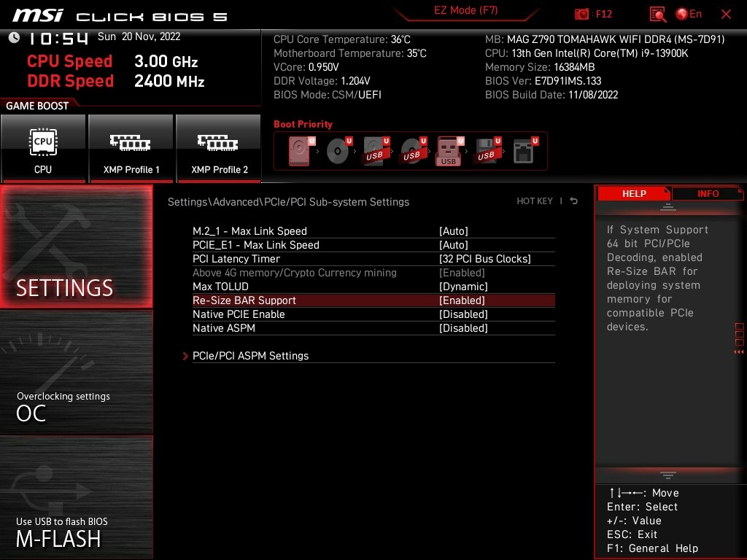Select the CD/DVD drive boot device icon
Viewport: 747px width, 560px height.
337,152
